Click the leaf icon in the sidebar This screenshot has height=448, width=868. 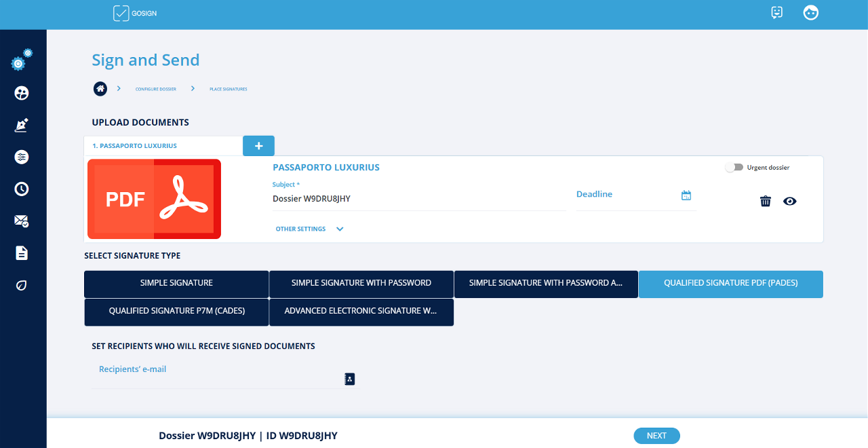pos(22,285)
